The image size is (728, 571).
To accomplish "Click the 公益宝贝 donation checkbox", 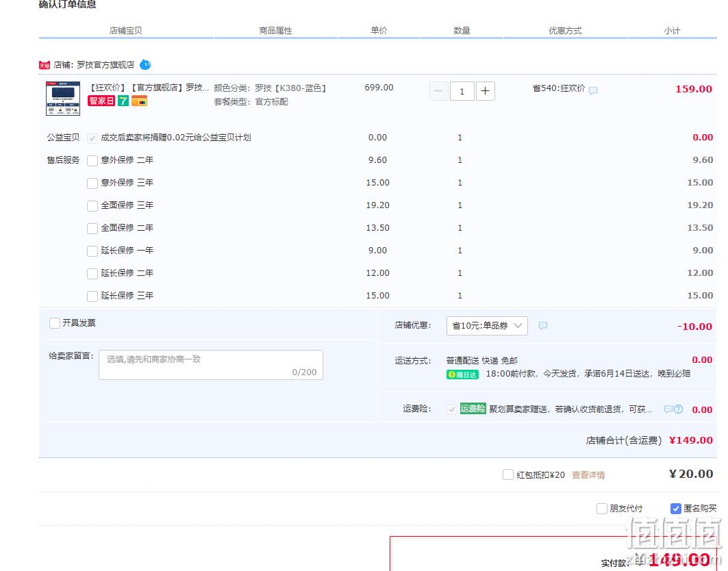I will (x=92, y=138).
